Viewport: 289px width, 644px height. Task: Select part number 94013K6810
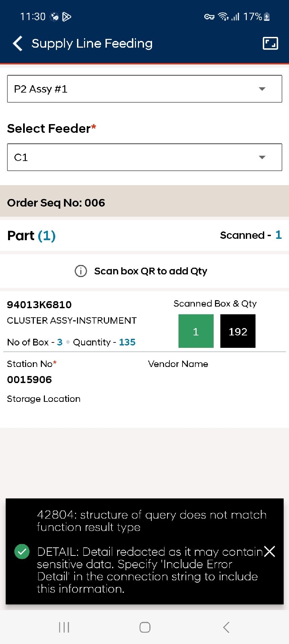[40, 305]
